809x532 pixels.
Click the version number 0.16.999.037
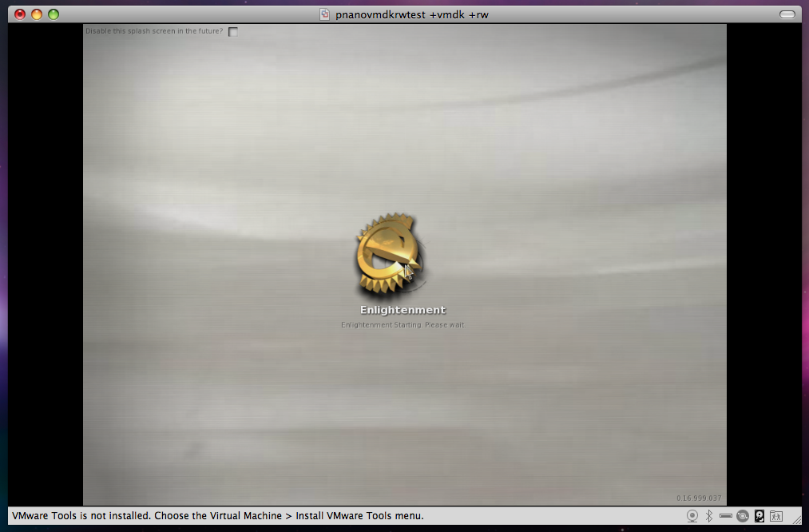tap(699, 498)
